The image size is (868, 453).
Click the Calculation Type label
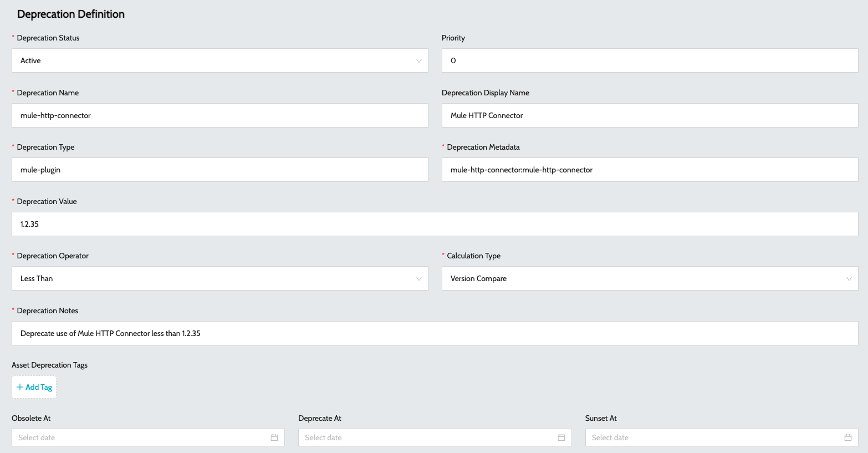tap(474, 256)
